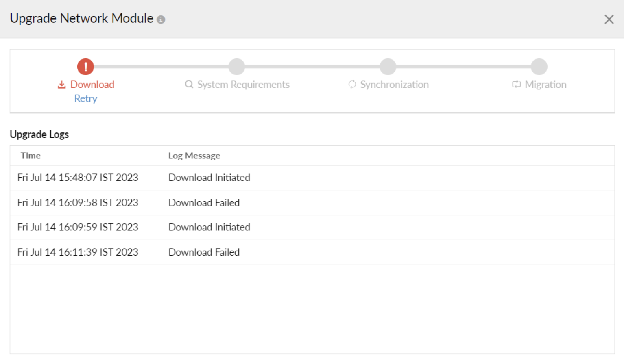Select the 16:09:58 Download Failed log entry

(x=204, y=203)
